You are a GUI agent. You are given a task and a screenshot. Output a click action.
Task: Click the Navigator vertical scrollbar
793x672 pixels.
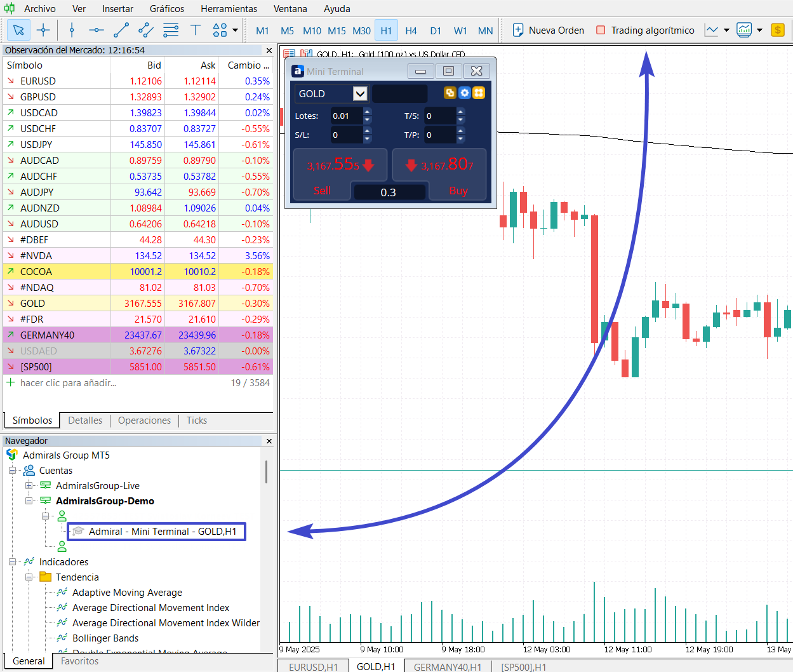tap(267, 471)
